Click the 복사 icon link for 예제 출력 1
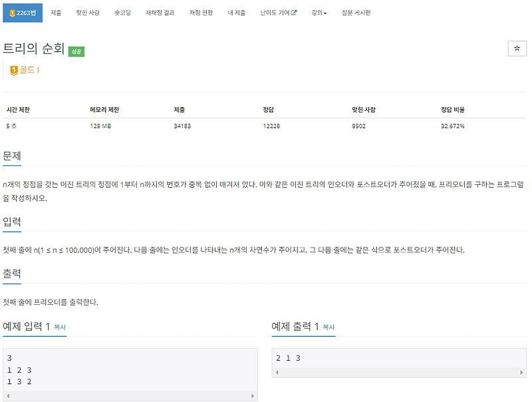The image size is (532, 402). pyautogui.click(x=329, y=327)
